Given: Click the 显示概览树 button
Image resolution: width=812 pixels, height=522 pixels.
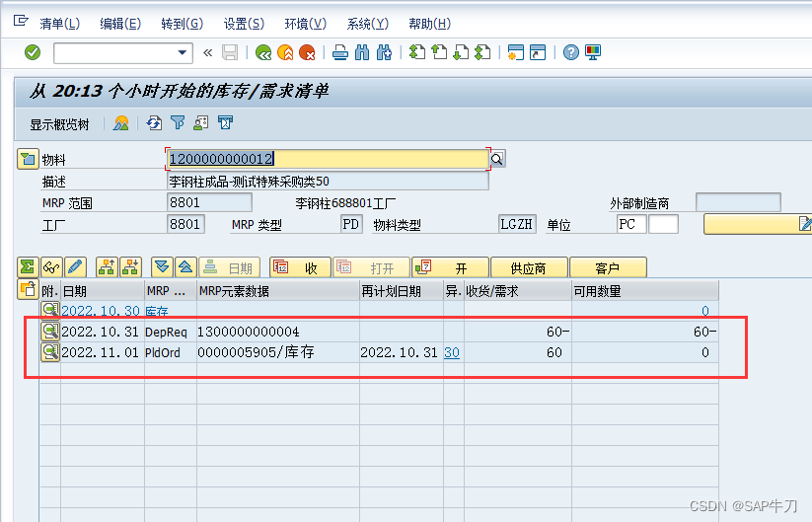Looking at the screenshot, I should point(59,124).
